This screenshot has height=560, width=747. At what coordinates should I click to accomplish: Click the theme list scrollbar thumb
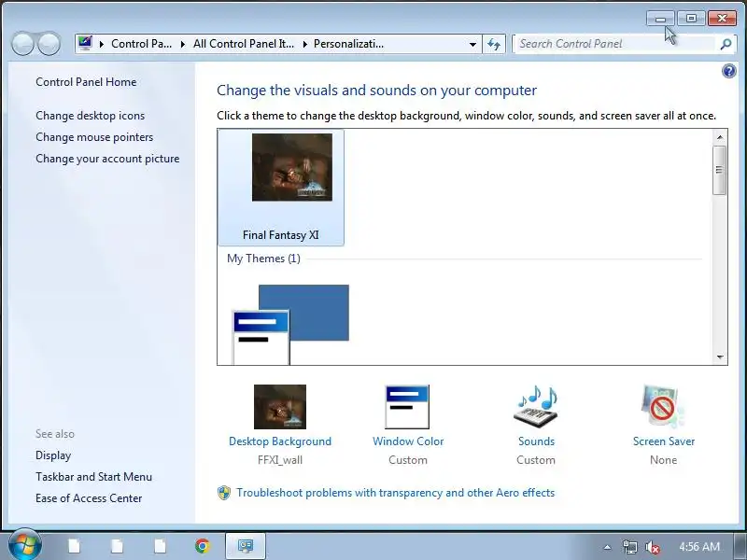click(x=720, y=170)
